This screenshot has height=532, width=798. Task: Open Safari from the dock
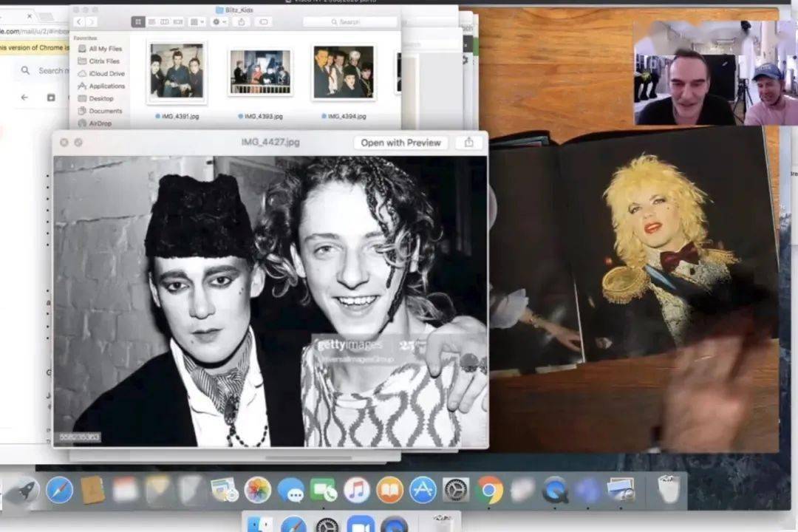pos(59,490)
